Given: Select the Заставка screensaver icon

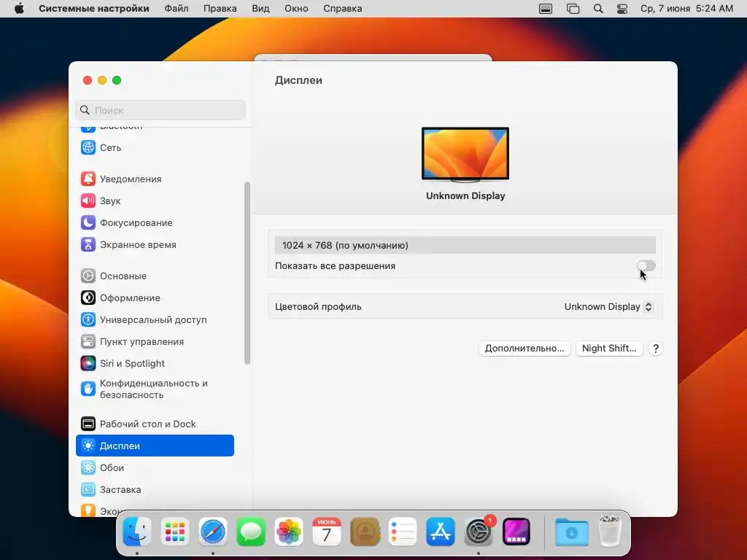Looking at the screenshot, I should (x=88, y=489).
